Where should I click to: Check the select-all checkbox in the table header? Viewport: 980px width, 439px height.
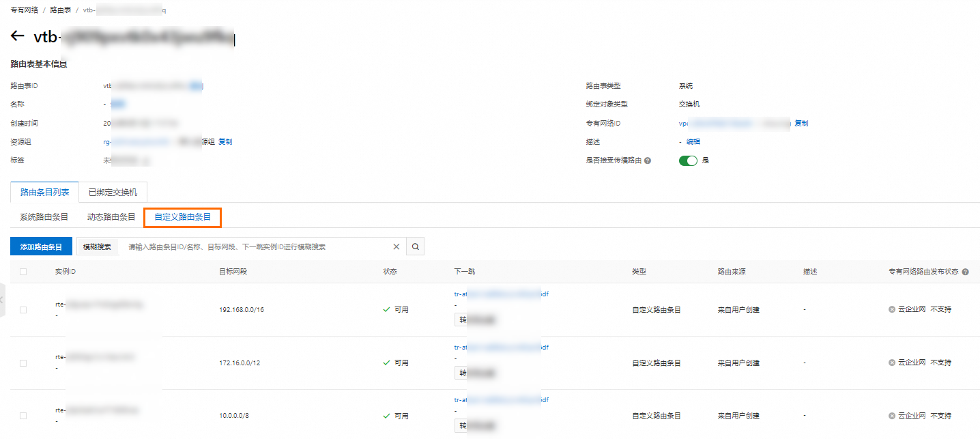23,271
